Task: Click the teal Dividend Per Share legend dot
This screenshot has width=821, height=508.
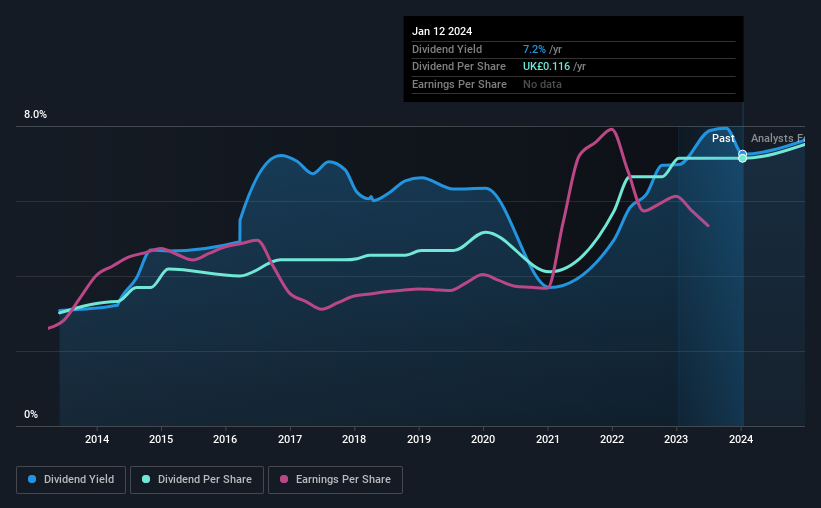Action: pyautogui.click(x=146, y=479)
